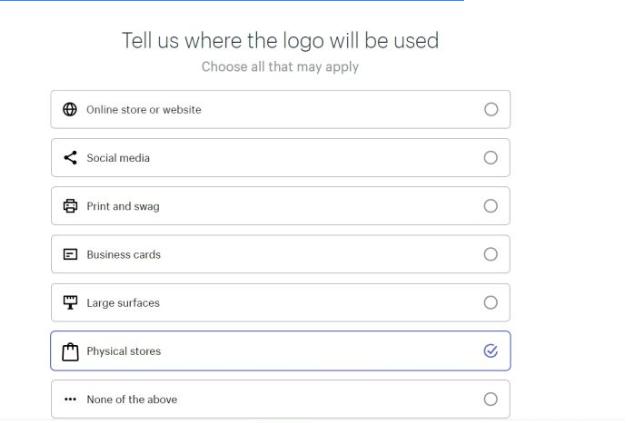Click the shopping bag icon for Physical stores
Screen dimensions: 634x423
tap(70, 351)
